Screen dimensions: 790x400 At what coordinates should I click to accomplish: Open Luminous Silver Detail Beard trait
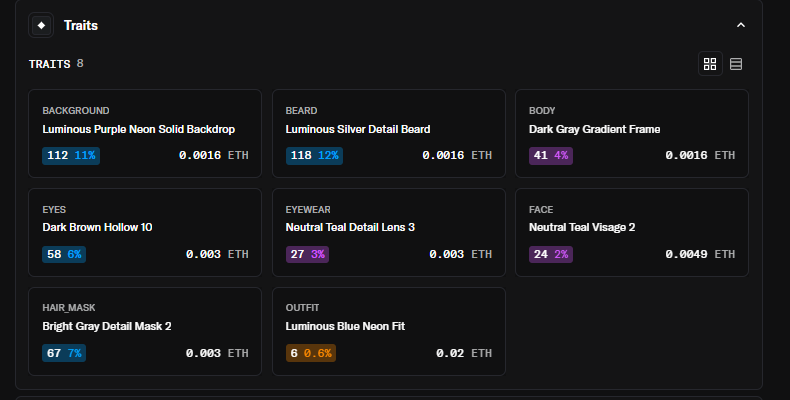coord(388,134)
